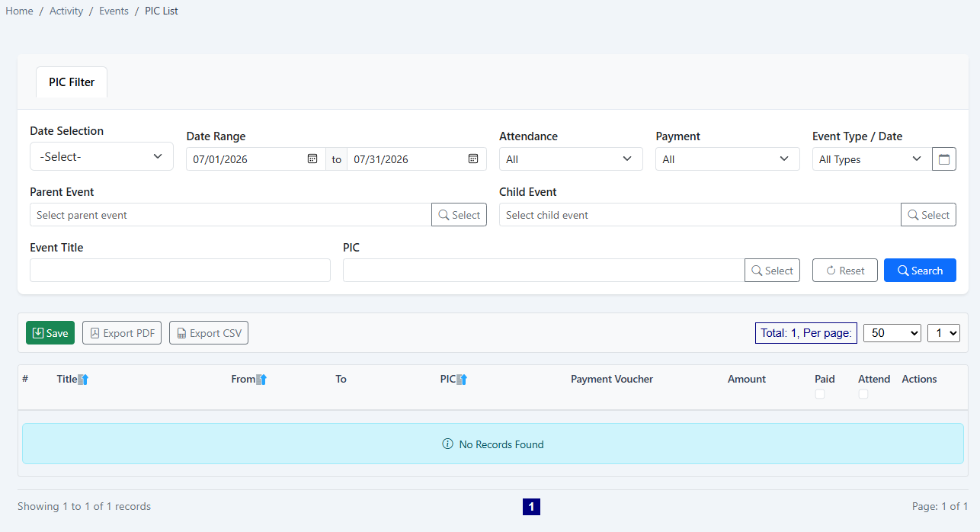
Task: Sort table by PIC arrow icon
Action: [462, 379]
